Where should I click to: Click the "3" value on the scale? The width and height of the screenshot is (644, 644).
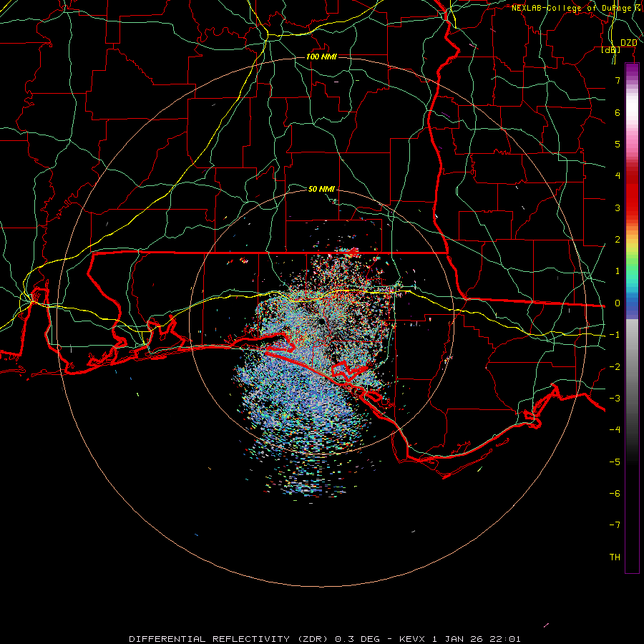[x=618, y=208]
